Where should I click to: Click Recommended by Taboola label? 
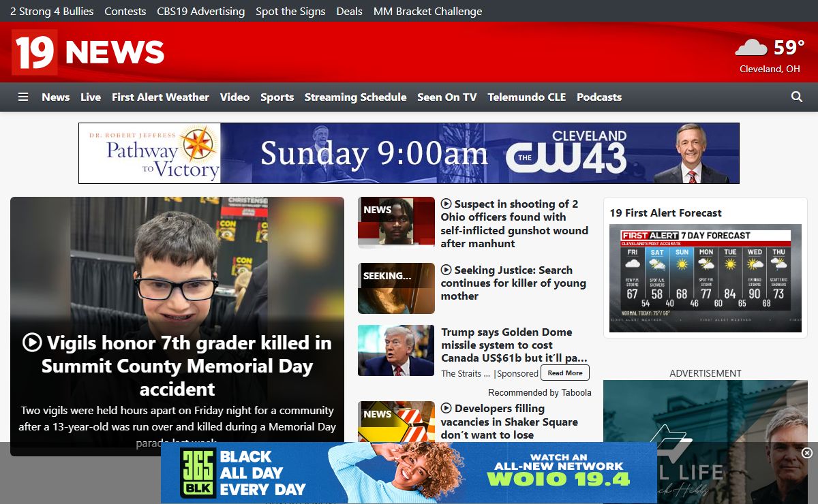(x=540, y=392)
